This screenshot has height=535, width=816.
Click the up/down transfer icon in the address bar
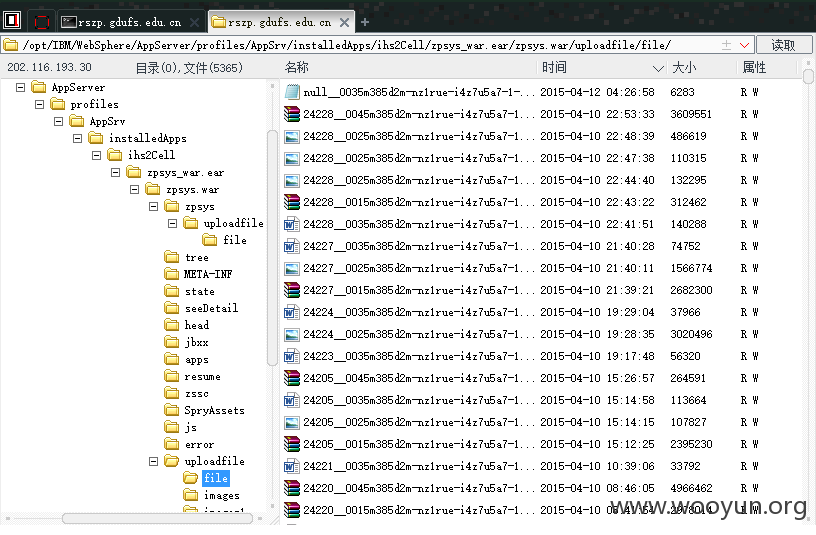pyautogui.click(x=726, y=45)
